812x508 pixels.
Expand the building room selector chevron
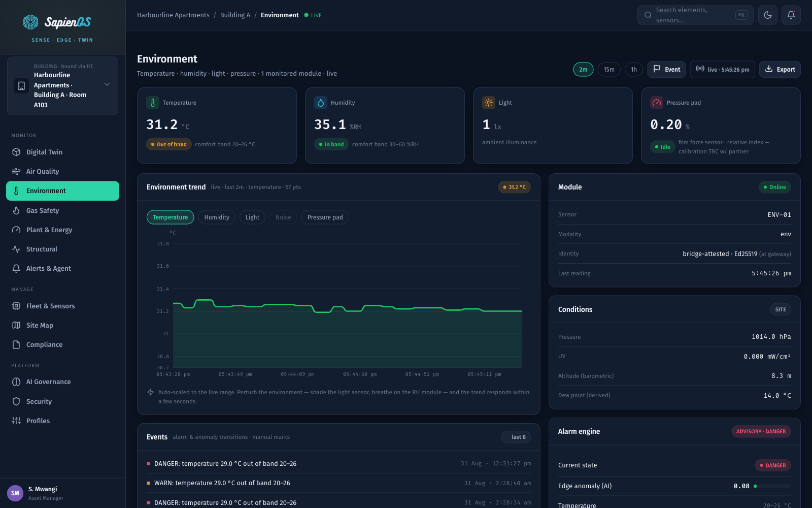point(107,84)
